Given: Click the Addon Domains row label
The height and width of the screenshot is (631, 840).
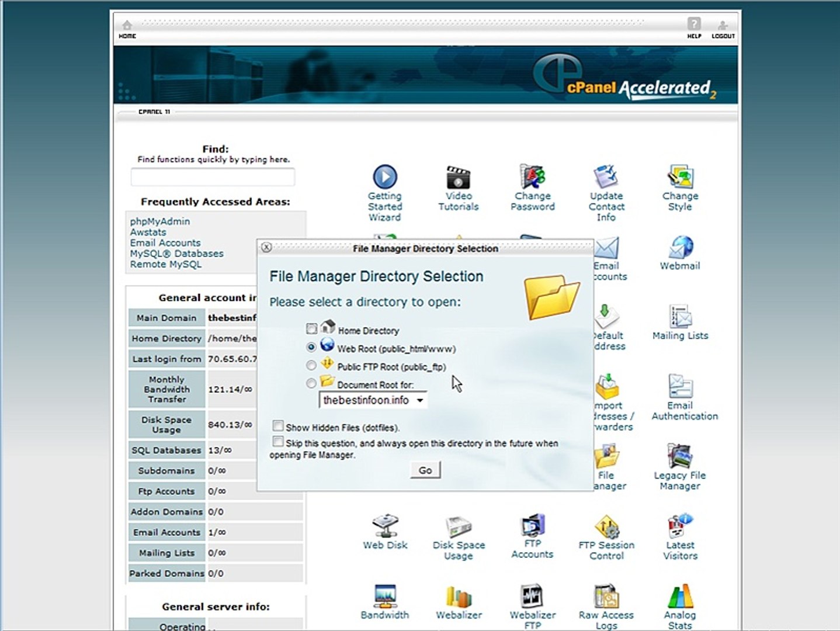Looking at the screenshot, I should click(166, 512).
